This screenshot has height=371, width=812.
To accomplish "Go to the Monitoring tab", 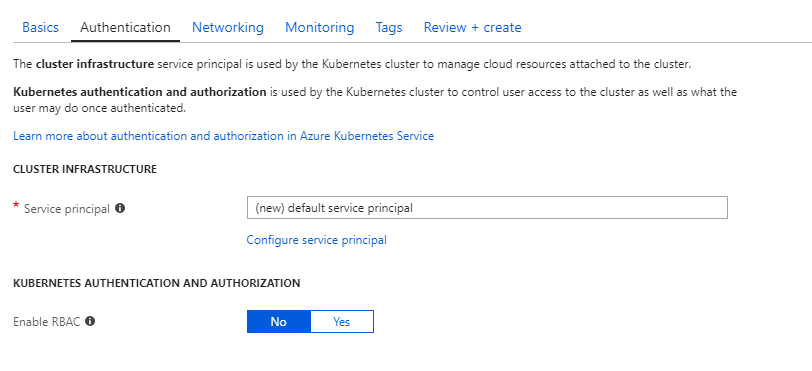I will 320,27.
